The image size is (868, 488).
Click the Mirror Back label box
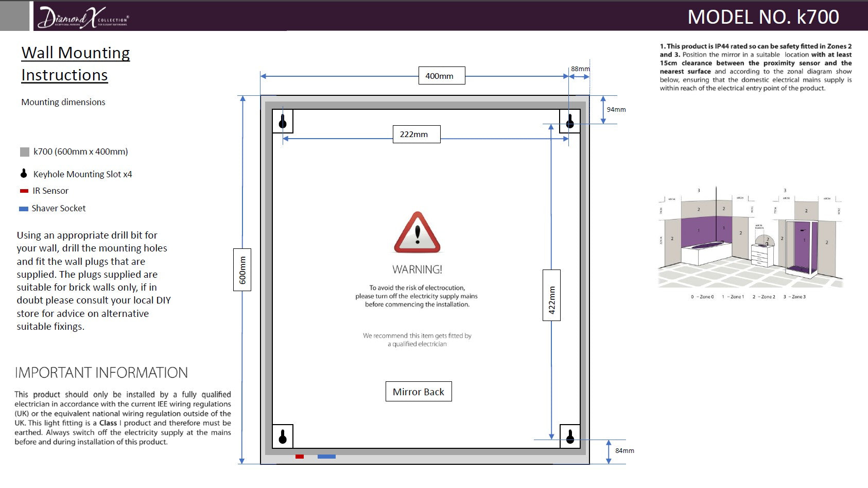coord(419,392)
